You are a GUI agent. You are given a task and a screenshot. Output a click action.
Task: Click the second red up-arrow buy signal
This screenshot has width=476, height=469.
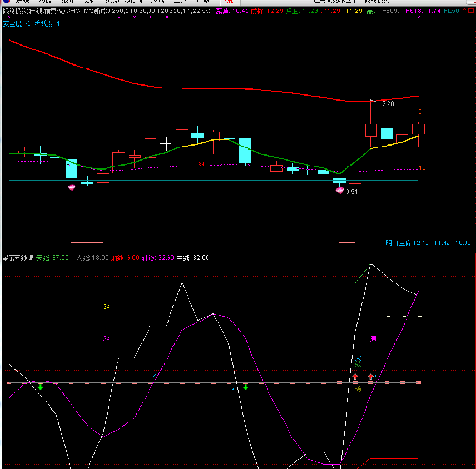click(371, 377)
